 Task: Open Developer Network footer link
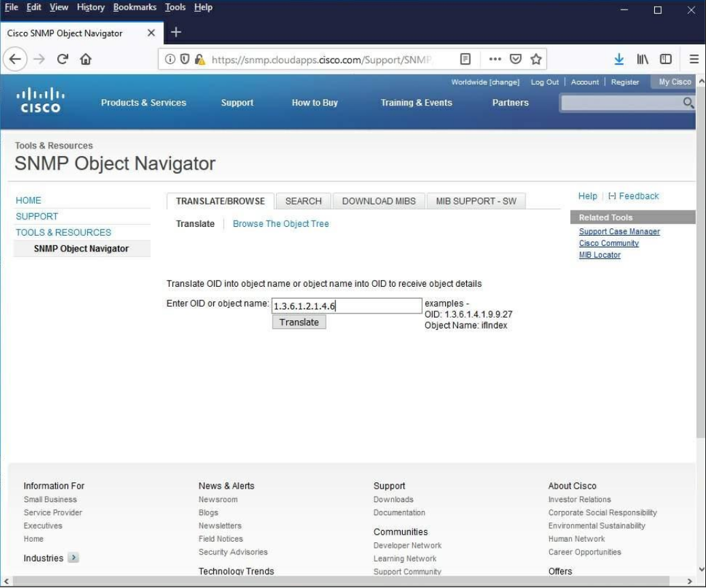coord(408,545)
